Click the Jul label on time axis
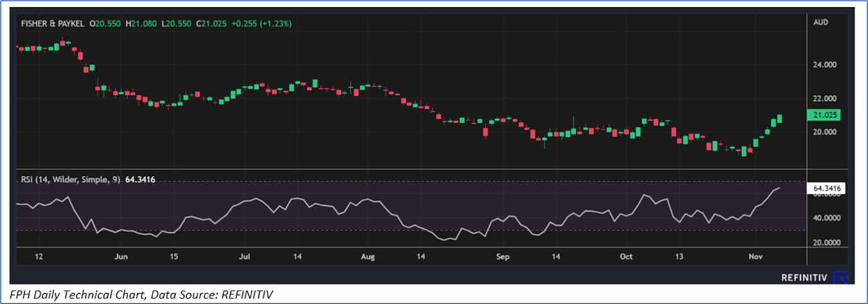Screen dimensions: 868x304 (244, 257)
